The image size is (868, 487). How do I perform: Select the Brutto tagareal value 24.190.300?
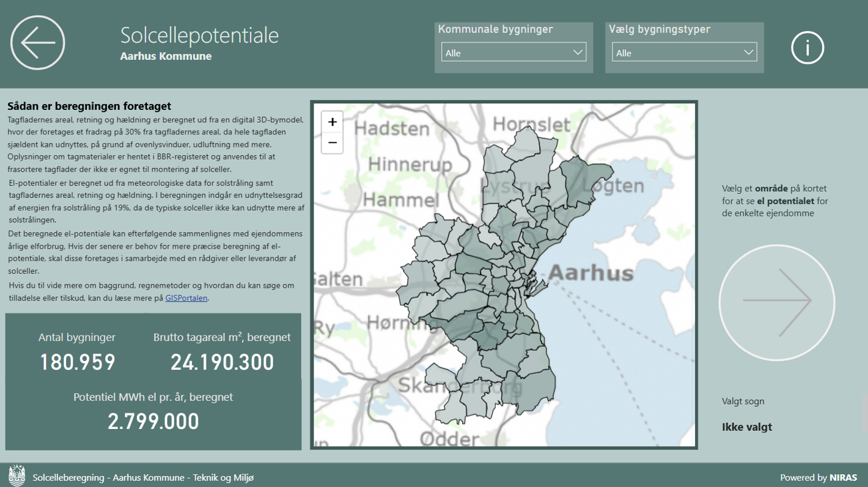pyautogui.click(x=222, y=362)
